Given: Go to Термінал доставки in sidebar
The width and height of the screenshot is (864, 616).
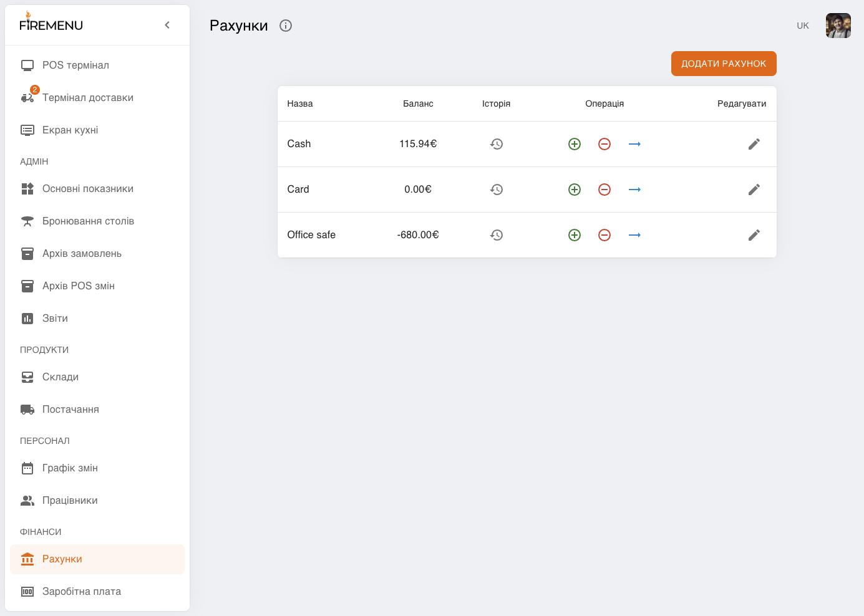Looking at the screenshot, I should (97, 98).
